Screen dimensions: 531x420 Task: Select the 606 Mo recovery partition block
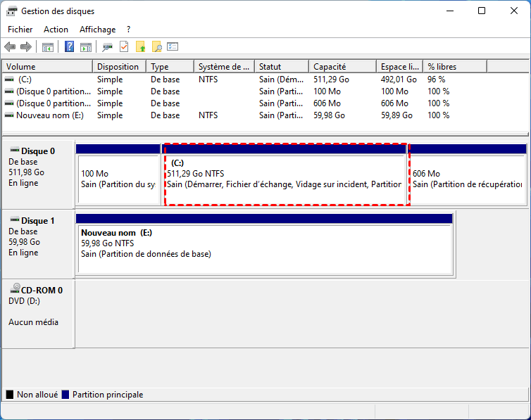pos(468,179)
